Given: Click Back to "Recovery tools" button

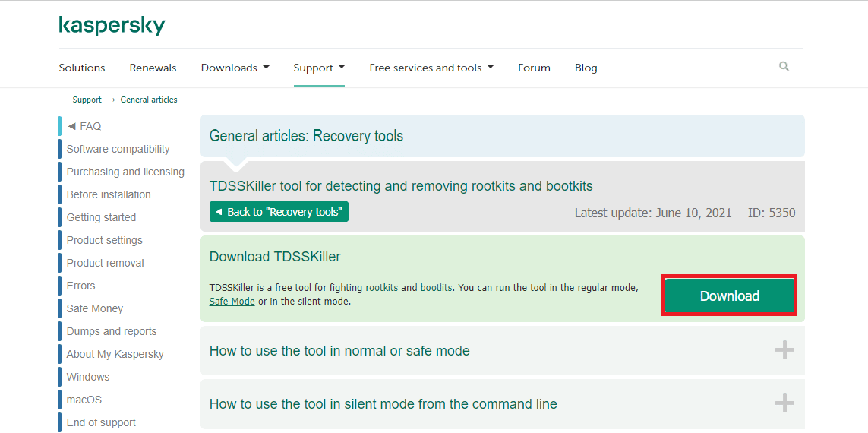Looking at the screenshot, I should (279, 211).
